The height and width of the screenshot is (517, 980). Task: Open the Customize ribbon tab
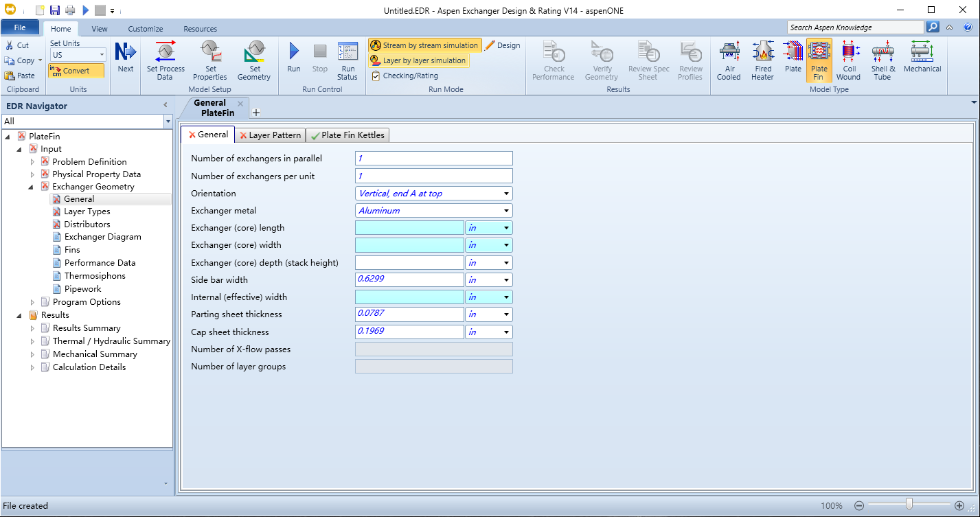[x=146, y=29]
